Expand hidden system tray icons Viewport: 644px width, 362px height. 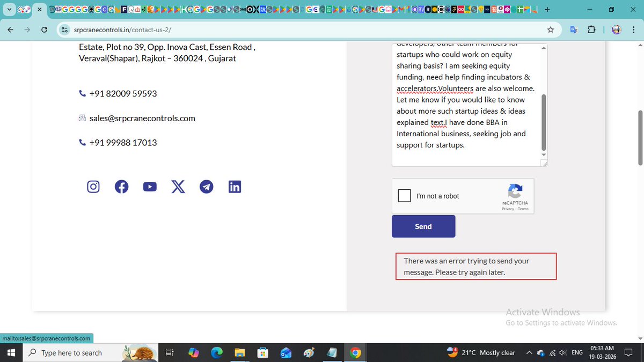point(530,352)
